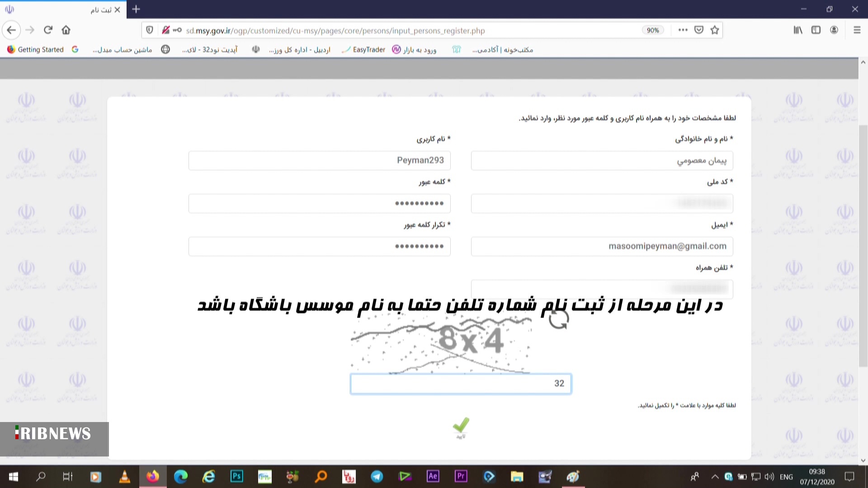This screenshot has height=488, width=868.
Task: Open the Firefox account icon
Action: [x=834, y=30]
